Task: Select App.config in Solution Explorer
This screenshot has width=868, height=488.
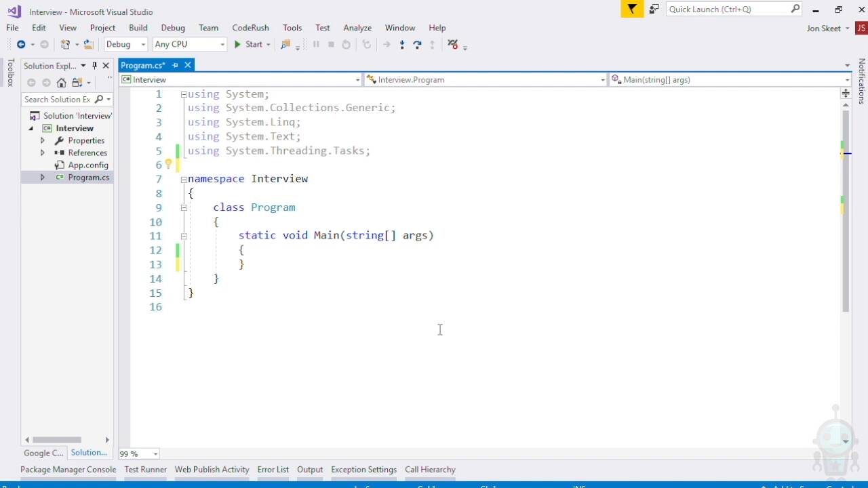Action: 87,165
